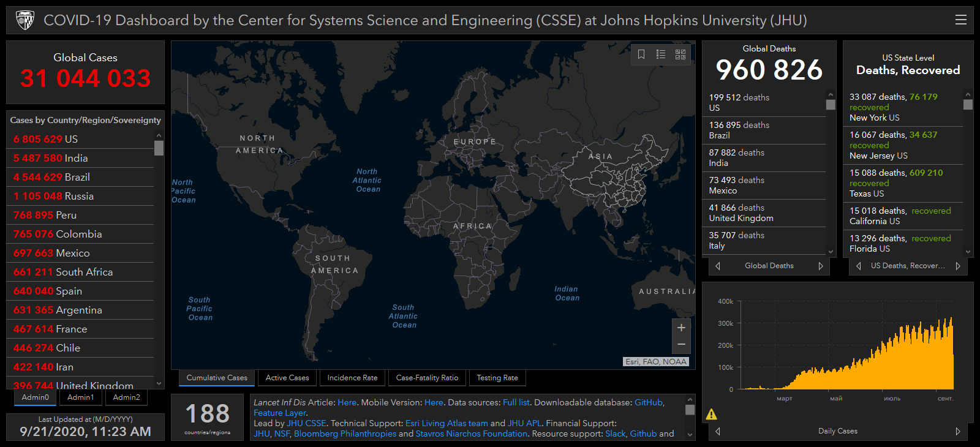Switch to the Admin1 tab
Image resolution: width=980 pixels, height=447 pixels.
(81, 397)
